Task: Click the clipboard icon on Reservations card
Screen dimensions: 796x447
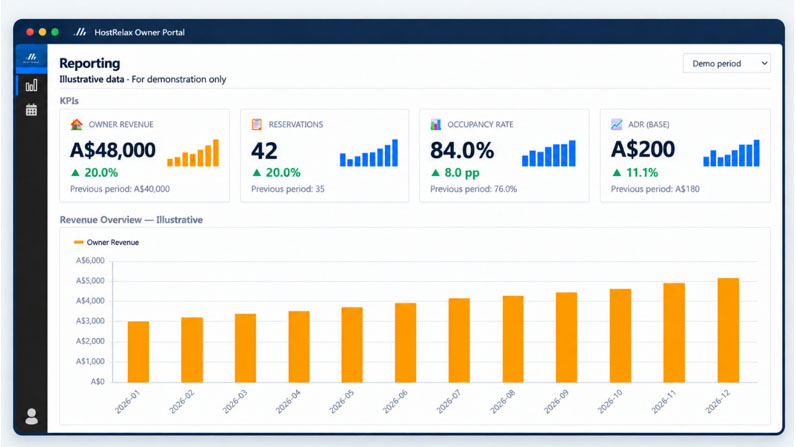Action: [257, 124]
